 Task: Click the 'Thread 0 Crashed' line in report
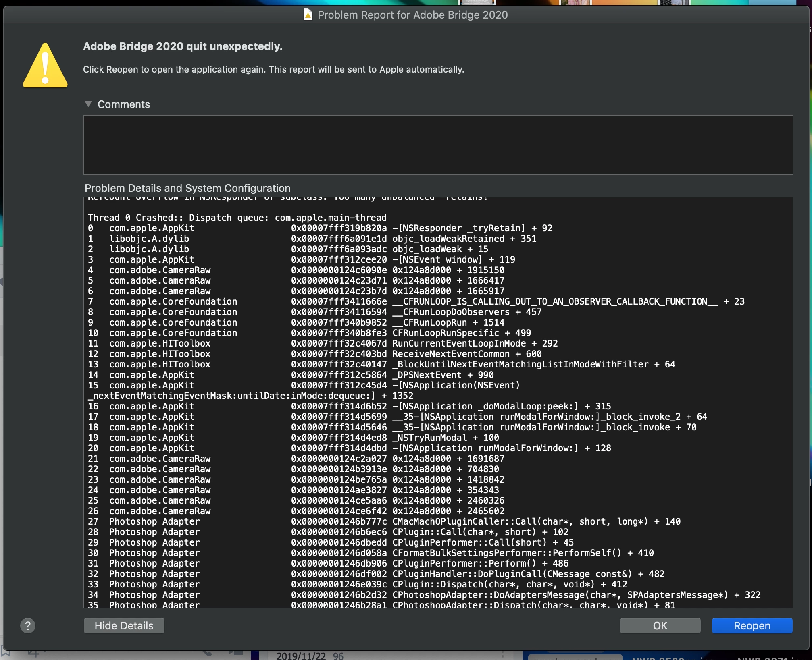[x=237, y=218]
